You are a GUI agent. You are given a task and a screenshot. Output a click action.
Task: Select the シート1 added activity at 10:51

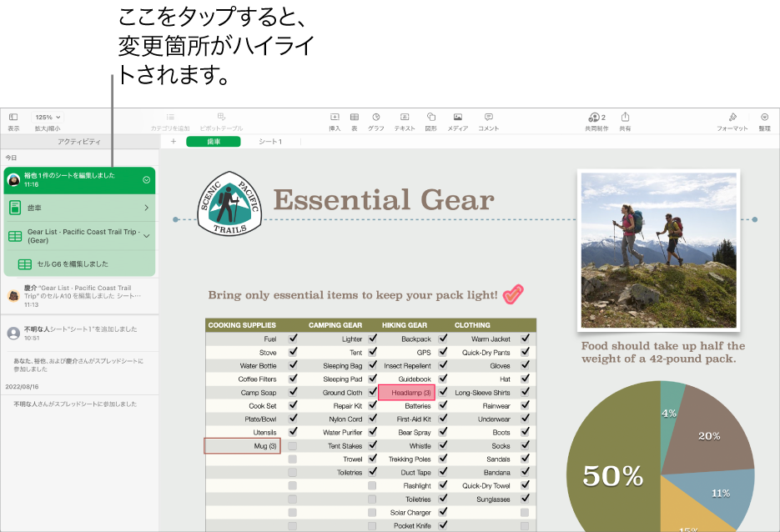coord(79,333)
